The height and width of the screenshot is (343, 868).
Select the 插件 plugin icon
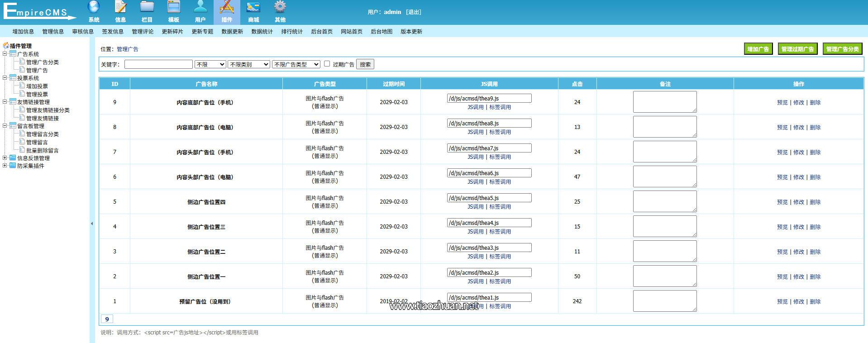pyautogui.click(x=227, y=8)
